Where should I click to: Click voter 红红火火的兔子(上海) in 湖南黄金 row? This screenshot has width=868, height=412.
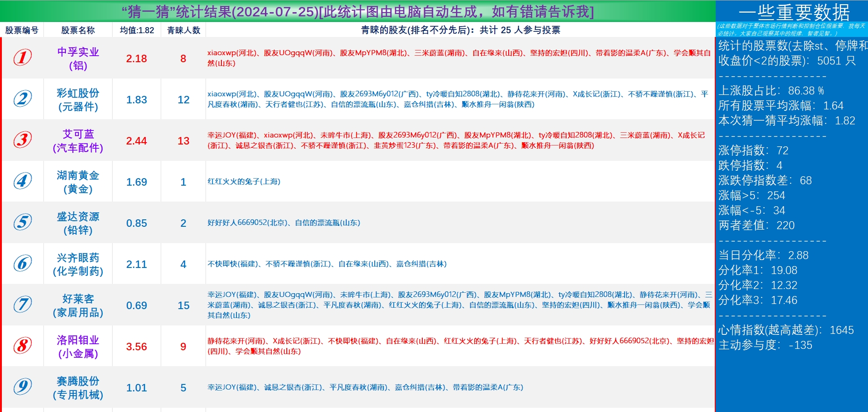[x=244, y=181]
